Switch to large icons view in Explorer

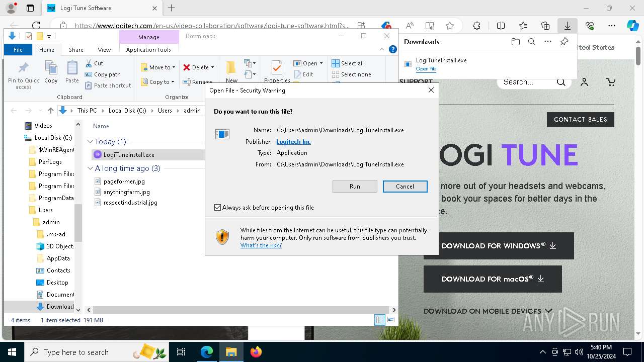[390, 320]
